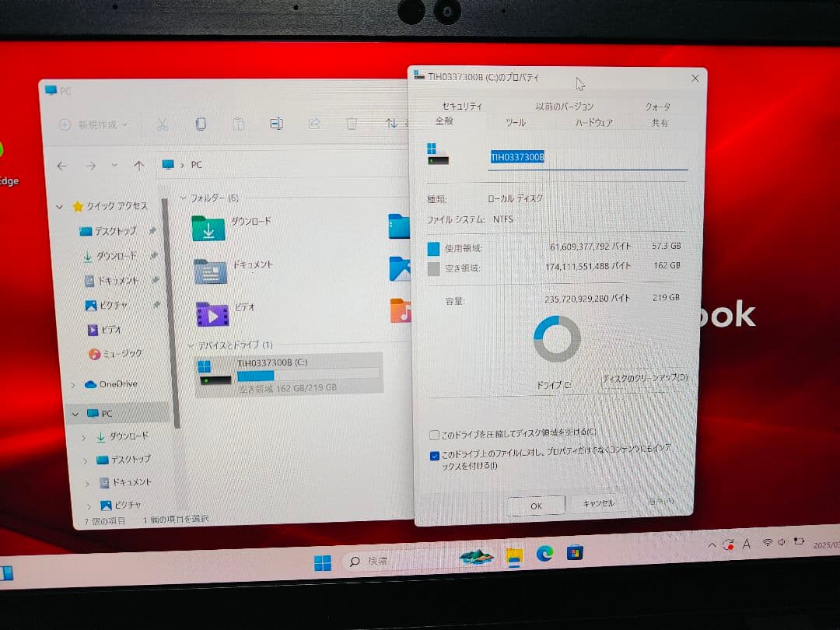840x630 pixels.
Task: Enable このドライブを圧縮して checkbox
Action: (433, 436)
